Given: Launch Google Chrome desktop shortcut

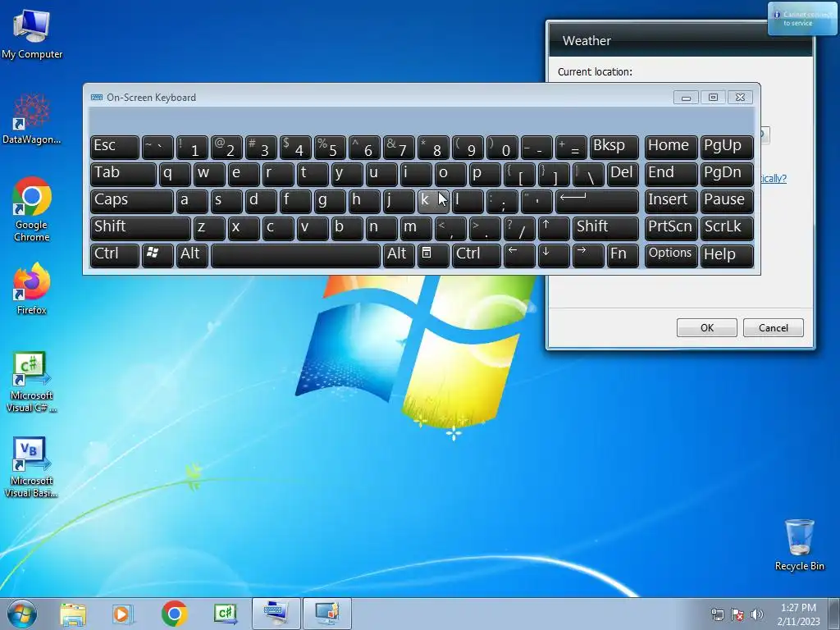Looking at the screenshot, I should click(x=32, y=209).
